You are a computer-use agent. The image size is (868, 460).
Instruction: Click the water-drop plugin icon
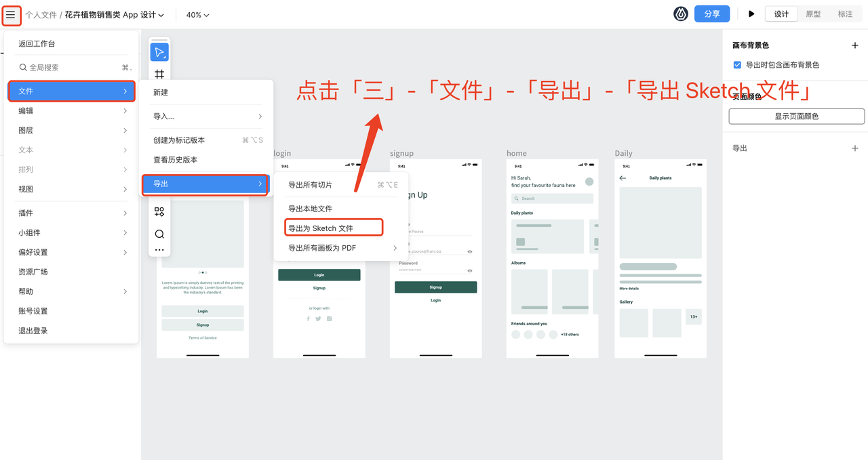pyautogui.click(x=681, y=14)
